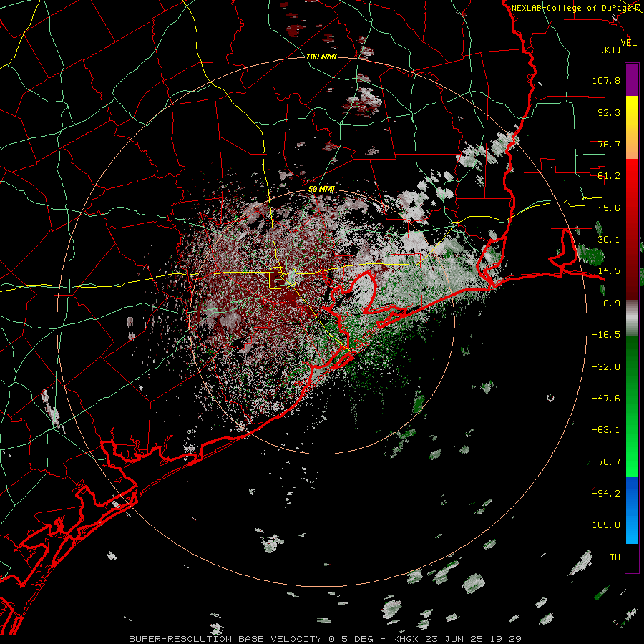The height and width of the screenshot is (644, 644).
Task: Click the -0.9 velocity scale label
Action: pos(609,303)
